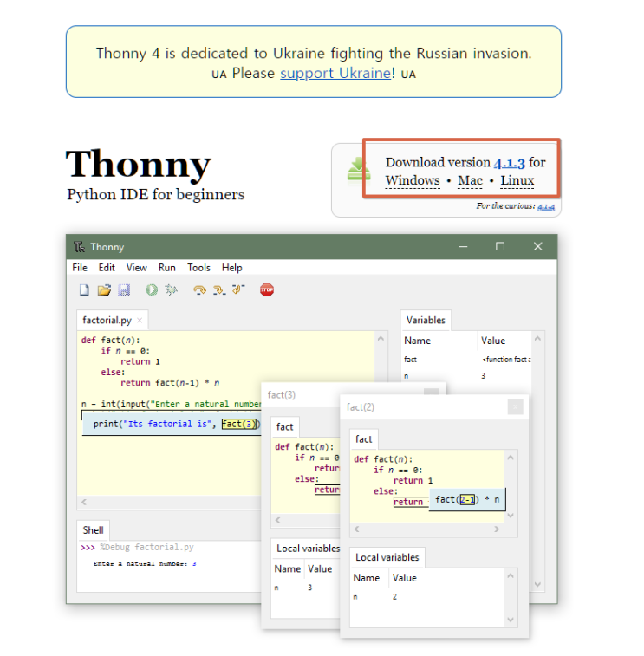
Task: Click the Step out icon
Action: point(238,289)
